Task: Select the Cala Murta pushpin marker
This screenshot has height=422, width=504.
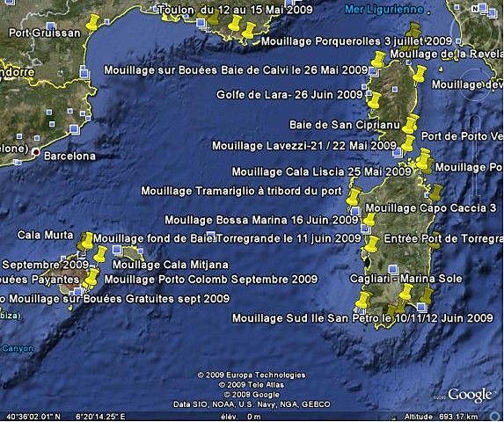Action: (x=86, y=241)
